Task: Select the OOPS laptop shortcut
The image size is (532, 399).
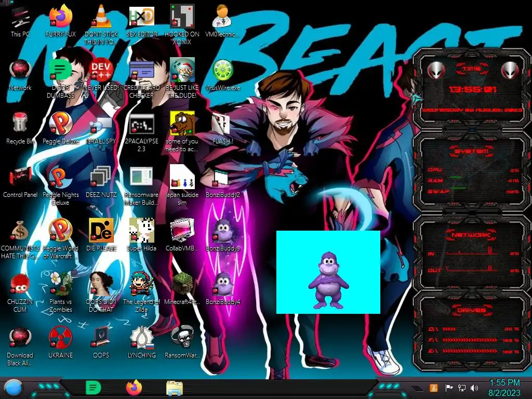Action: click(x=101, y=343)
